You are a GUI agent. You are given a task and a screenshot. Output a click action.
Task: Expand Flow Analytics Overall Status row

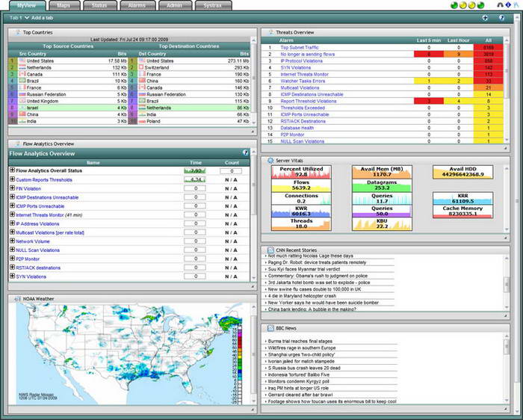[13, 170]
